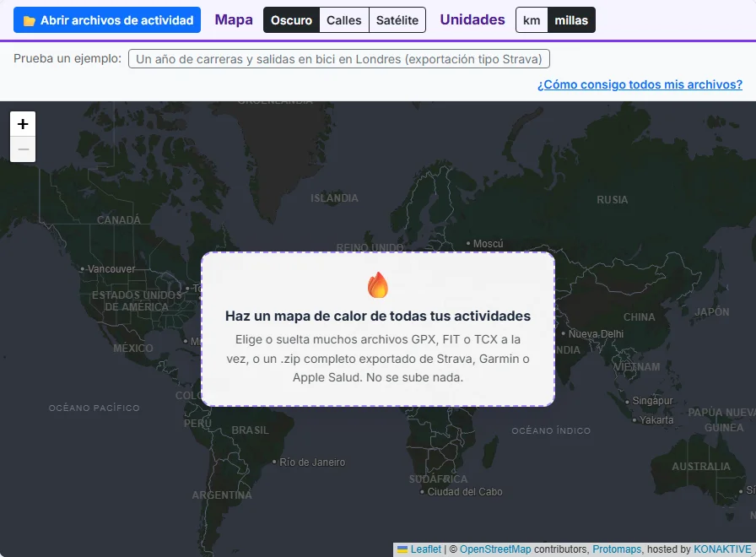Viewport: 756px width, 557px height.
Task: Click the 'Haz un mapa de calor' heading
Action: point(378,316)
